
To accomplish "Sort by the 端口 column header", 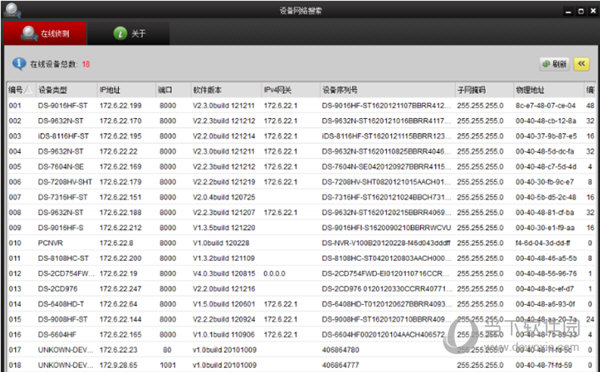I will coord(173,90).
